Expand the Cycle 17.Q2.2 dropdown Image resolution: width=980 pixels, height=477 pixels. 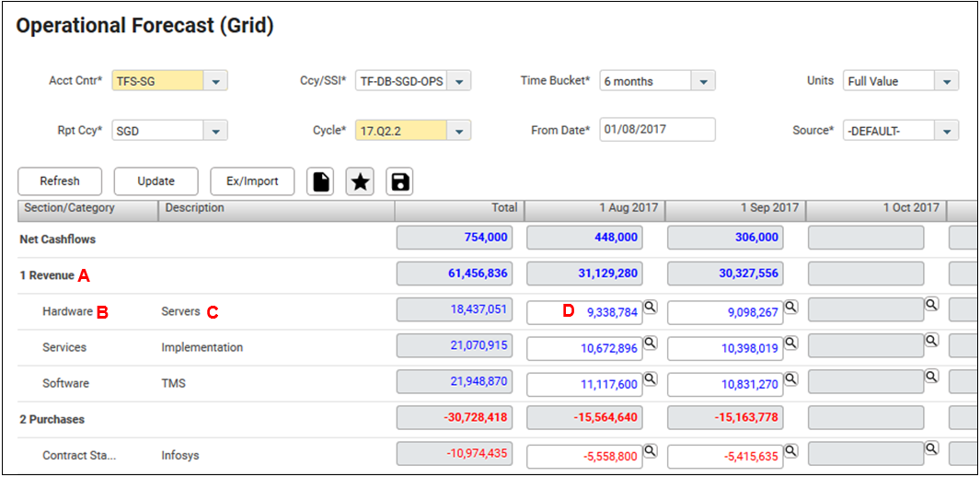pyautogui.click(x=459, y=131)
